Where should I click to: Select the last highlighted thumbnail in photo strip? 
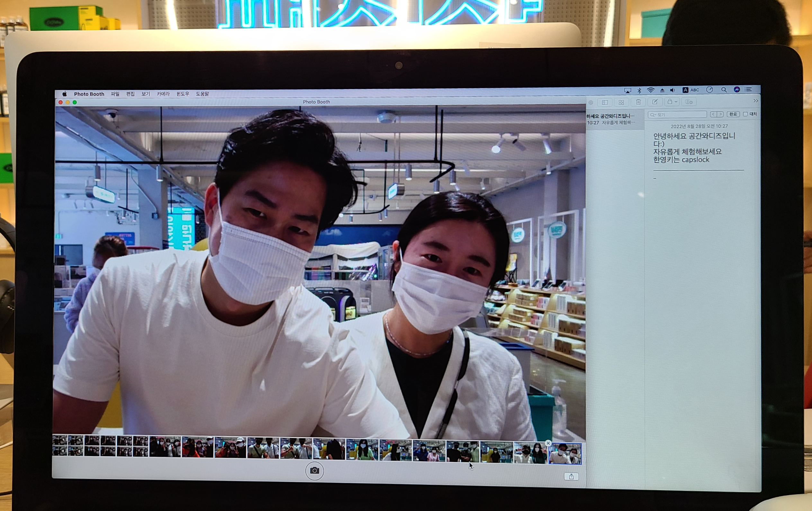tap(565, 453)
